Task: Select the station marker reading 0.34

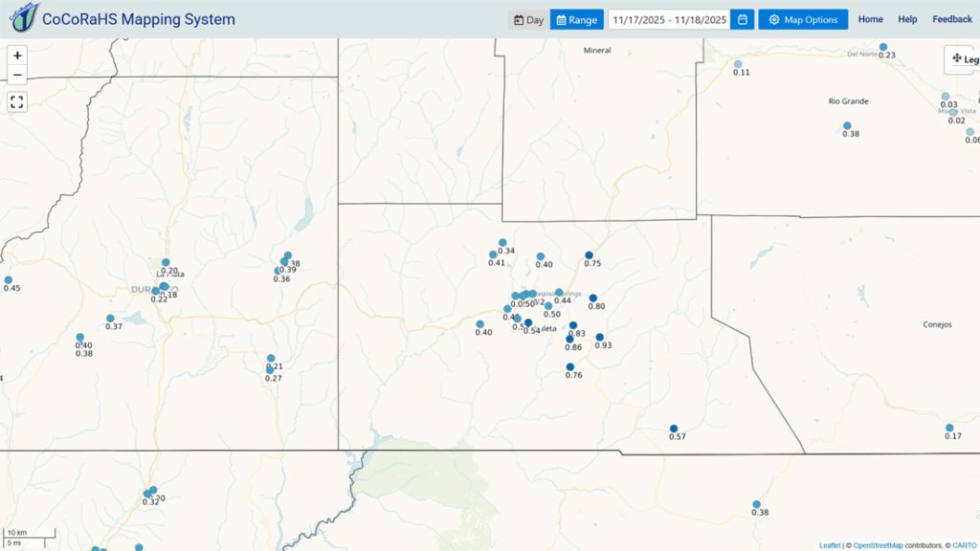Action: pyautogui.click(x=502, y=242)
